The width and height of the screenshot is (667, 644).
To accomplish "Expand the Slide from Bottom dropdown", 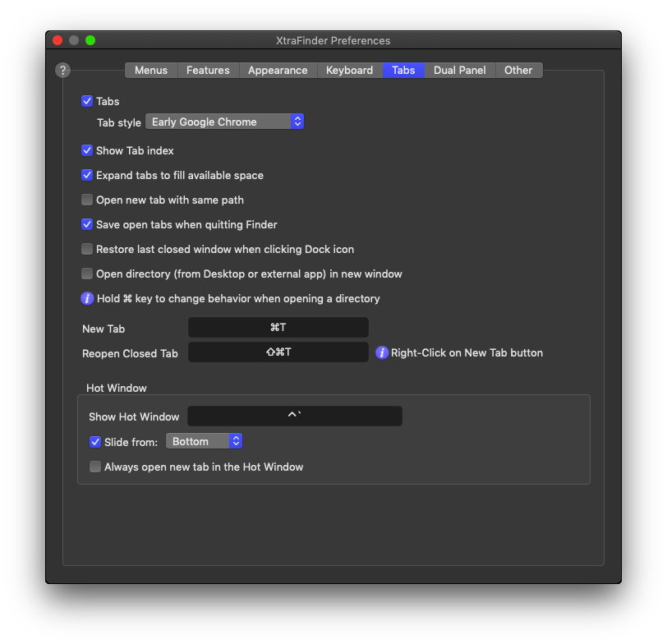I will click(204, 441).
